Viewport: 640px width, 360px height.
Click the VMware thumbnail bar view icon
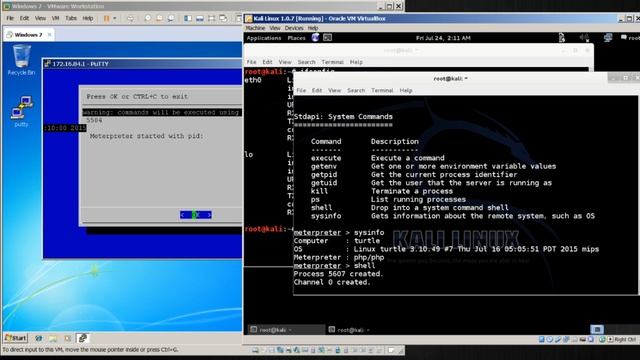(x=200, y=18)
